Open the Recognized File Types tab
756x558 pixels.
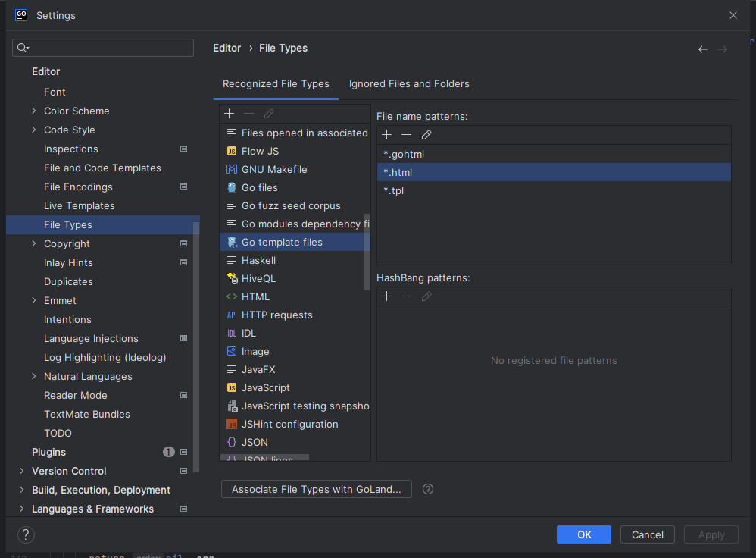pyautogui.click(x=276, y=84)
